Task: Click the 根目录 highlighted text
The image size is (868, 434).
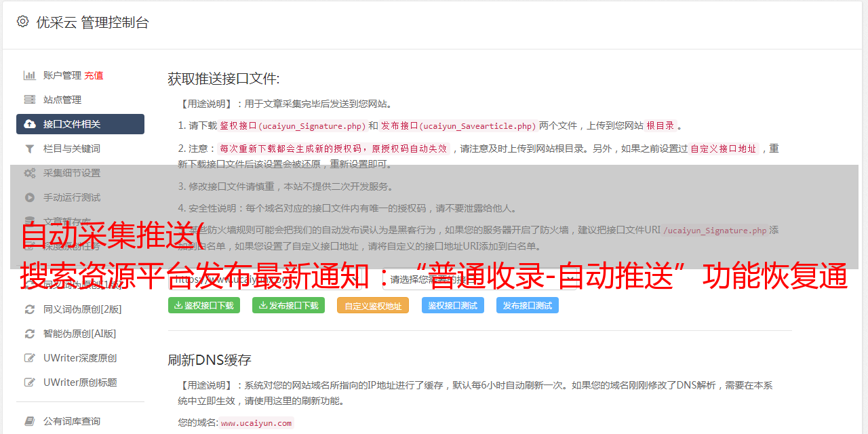Action: coord(661,126)
